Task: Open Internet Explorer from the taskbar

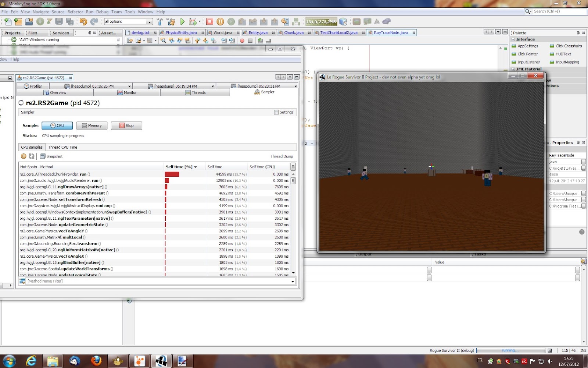Action: 31,361
